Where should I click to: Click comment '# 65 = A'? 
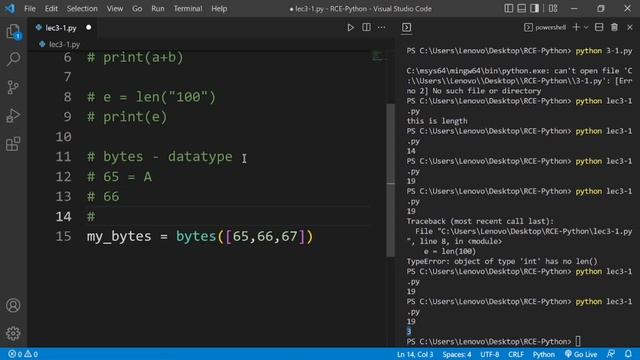(119, 177)
